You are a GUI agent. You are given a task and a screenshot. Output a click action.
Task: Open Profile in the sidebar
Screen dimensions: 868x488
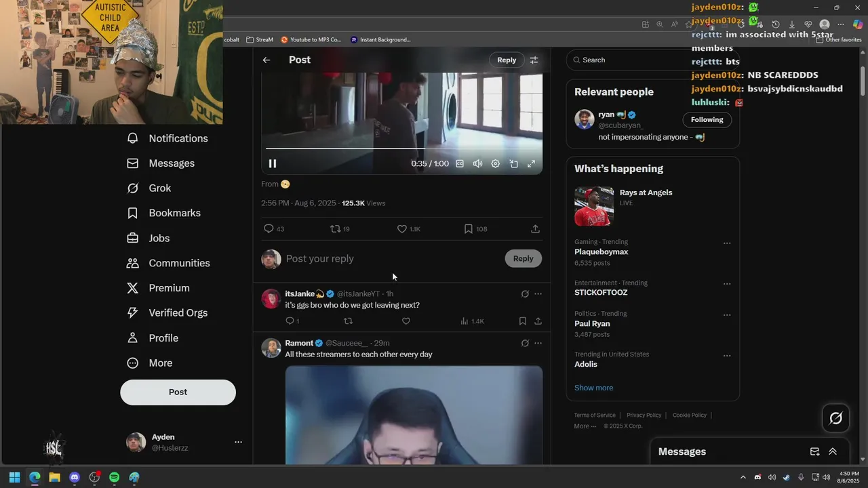pyautogui.click(x=153, y=338)
